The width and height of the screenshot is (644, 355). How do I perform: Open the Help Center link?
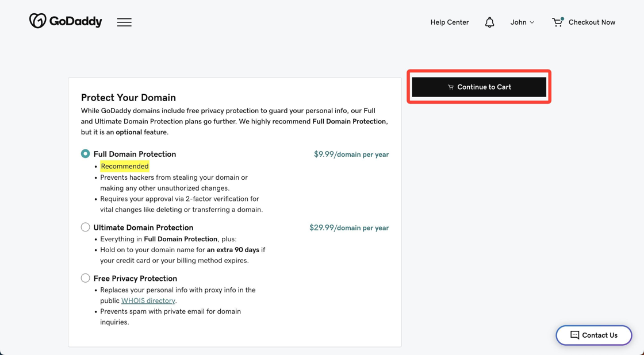(x=449, y=22)
